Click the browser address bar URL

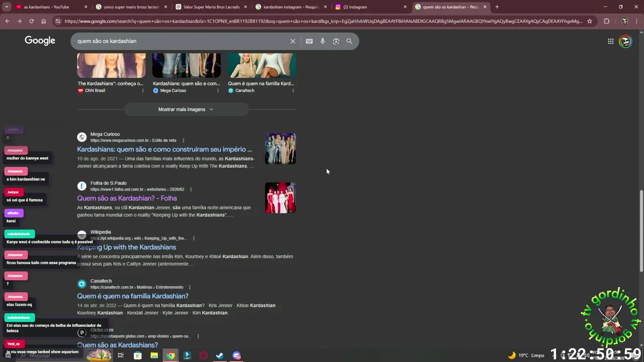(323, 21)
